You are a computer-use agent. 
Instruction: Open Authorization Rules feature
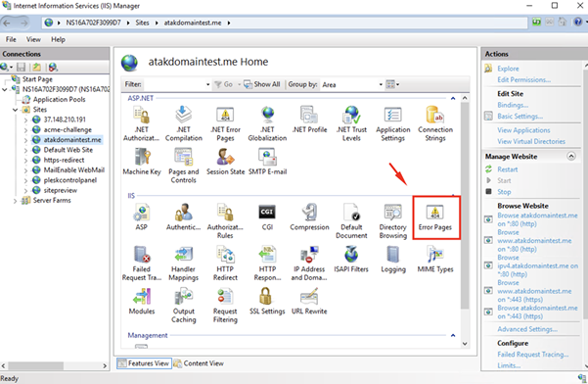coord(225,221)
